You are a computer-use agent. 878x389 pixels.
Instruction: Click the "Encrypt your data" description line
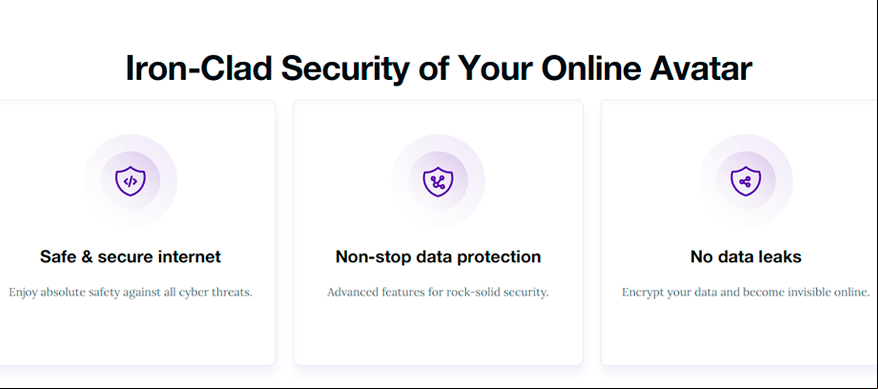pyautogui.click(x=746, y=292)
